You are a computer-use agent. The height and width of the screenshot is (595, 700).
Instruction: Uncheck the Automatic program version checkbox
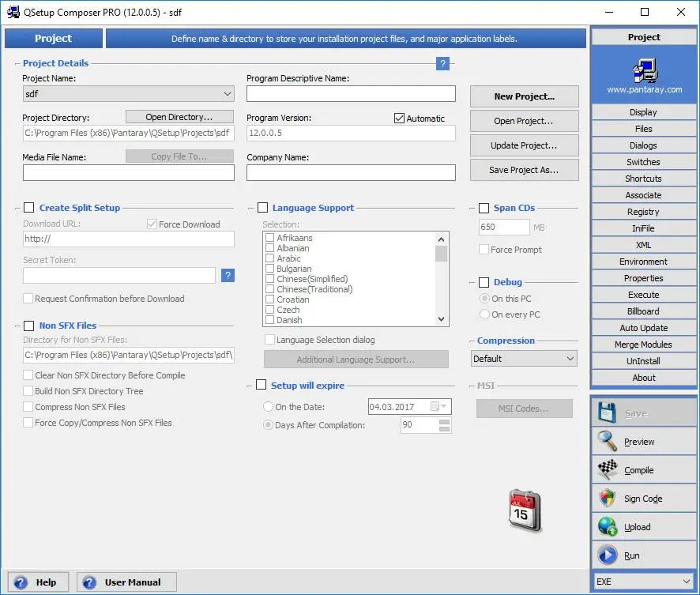[x=399, y=119]
